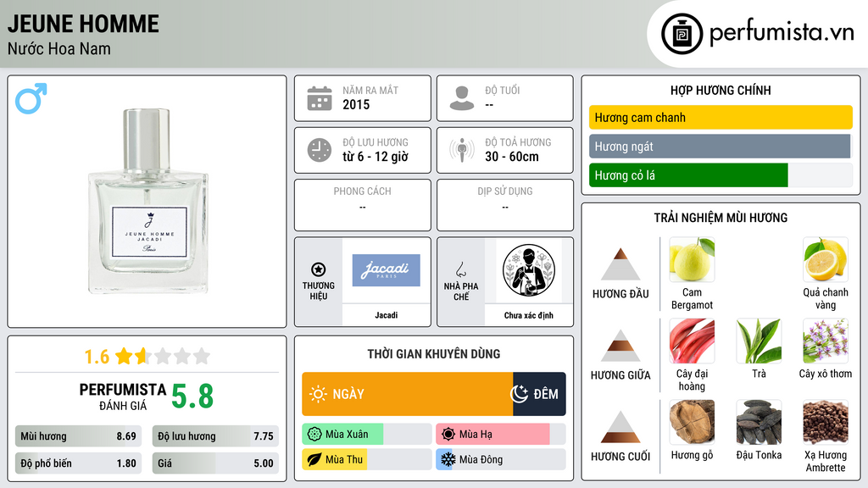Open the Cam Bergamot note image
Screen dimensions: 868x488
click(x=692, y=259)
